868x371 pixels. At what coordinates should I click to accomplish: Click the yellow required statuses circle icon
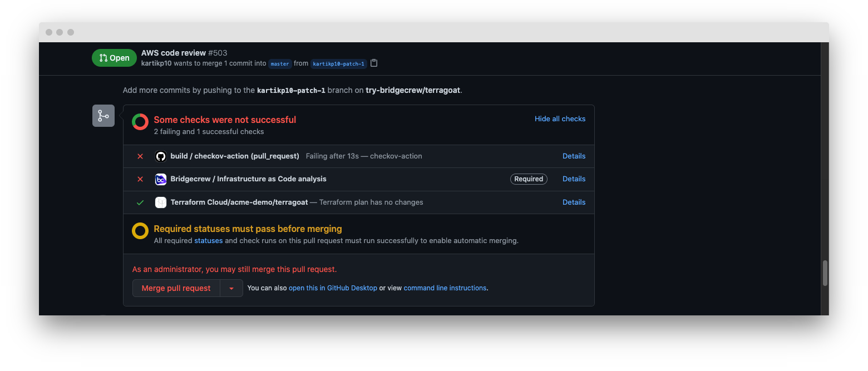click(140, 231)
